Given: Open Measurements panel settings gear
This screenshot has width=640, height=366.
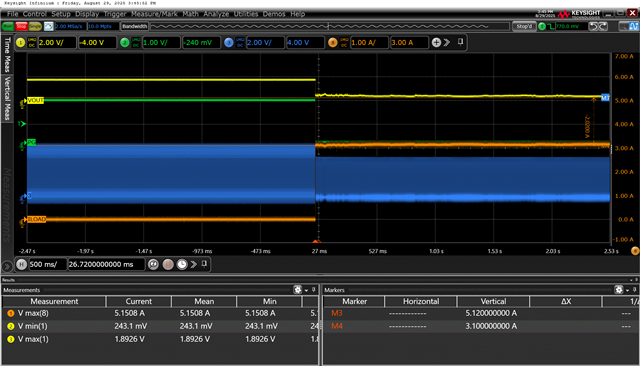Looking at the screenshot, I should (298, 290).
